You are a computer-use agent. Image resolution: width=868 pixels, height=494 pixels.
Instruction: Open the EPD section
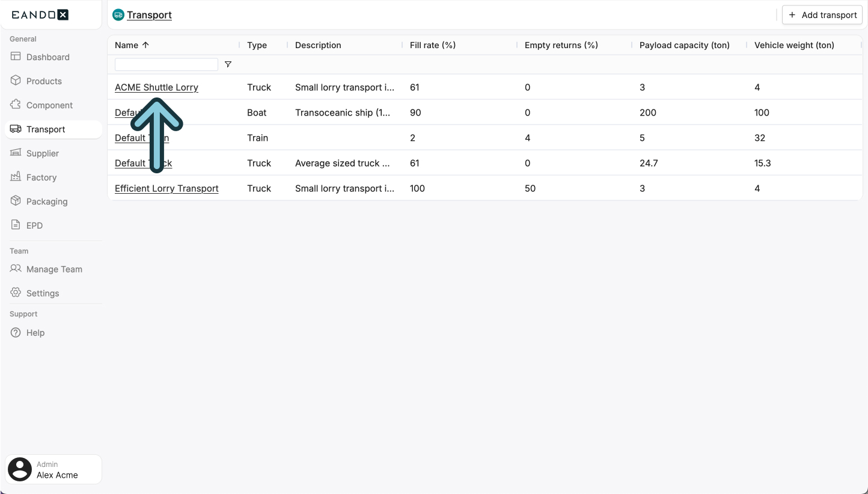coord(15,225)
